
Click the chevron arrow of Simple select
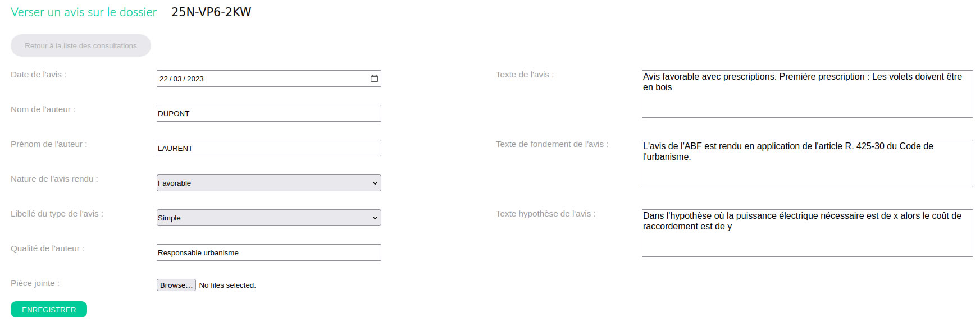tap(375, 218)
